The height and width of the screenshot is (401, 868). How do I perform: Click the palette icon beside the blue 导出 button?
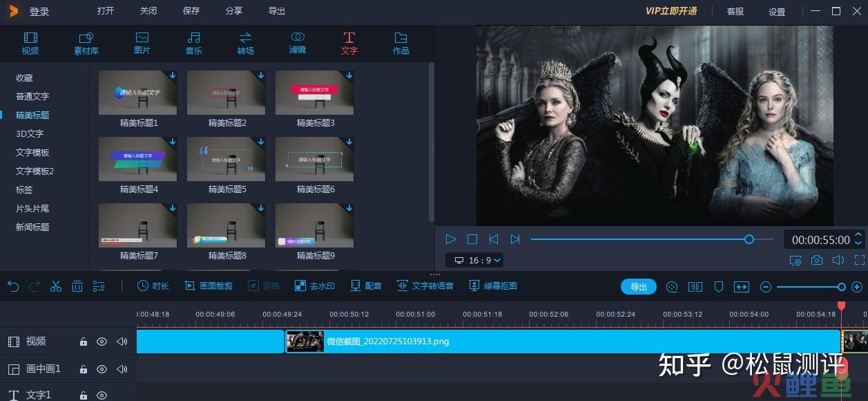point(671,287)
